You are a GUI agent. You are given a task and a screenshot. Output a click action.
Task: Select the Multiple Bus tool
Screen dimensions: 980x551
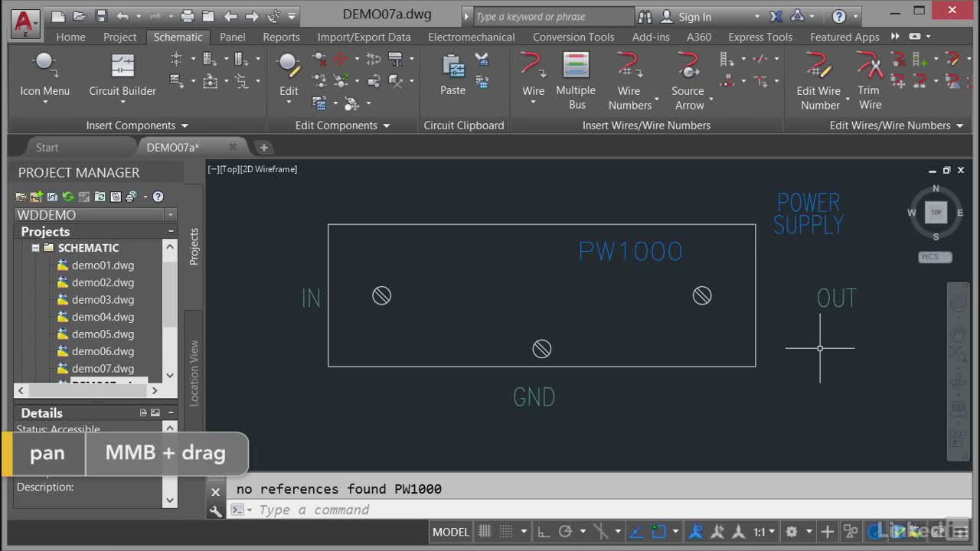coord(576,80)
